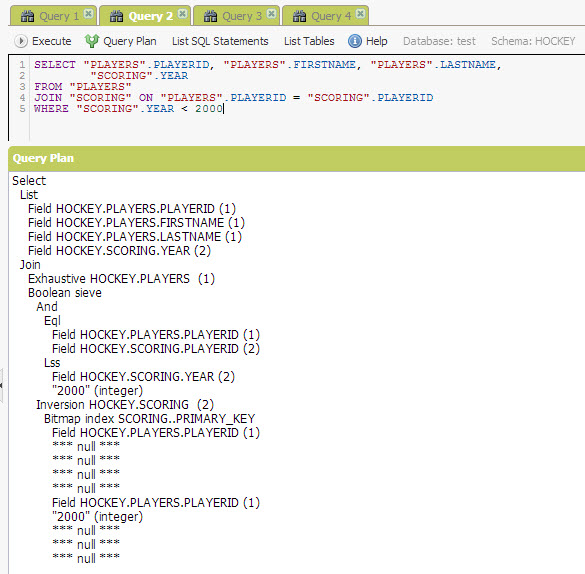Select Bitmap index SCORING..PRIMARY_KEY row

[150, 418]
